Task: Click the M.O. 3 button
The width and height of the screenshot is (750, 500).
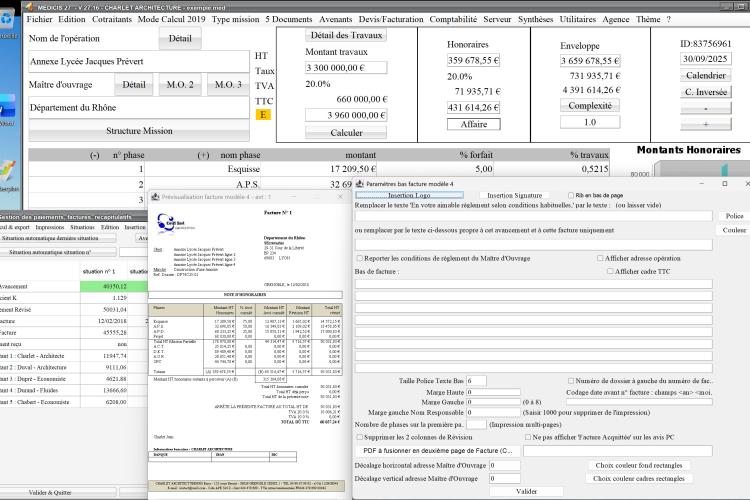Action: click(228, 85)
